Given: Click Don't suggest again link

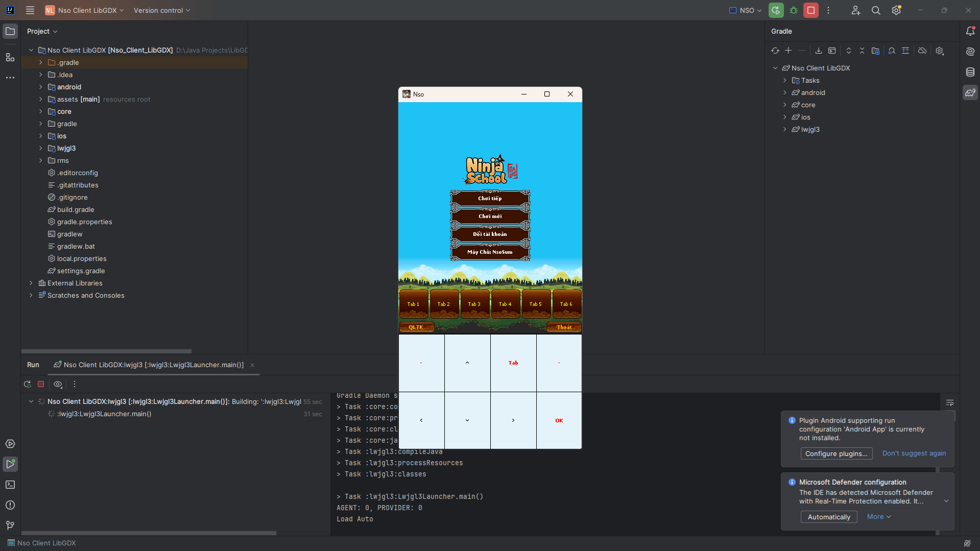Looking at the screenshot, I should pyautogui.click(x=914, y=453).
